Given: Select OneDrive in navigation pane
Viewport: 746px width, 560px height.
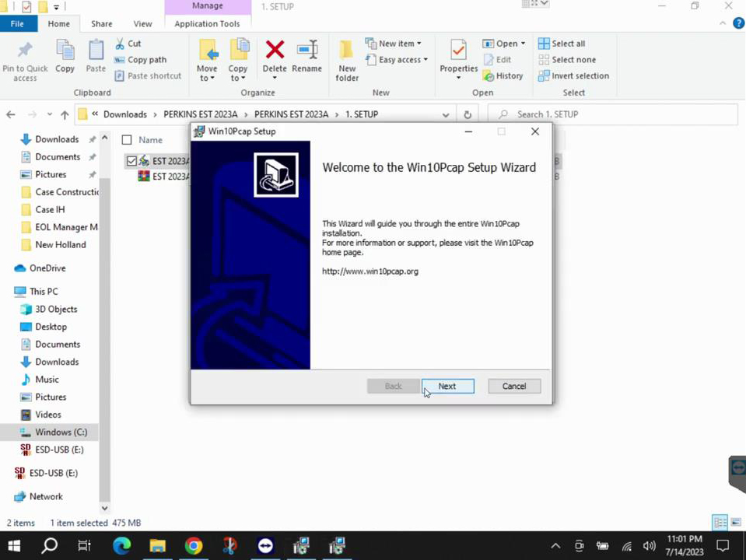Looking at the screenshot, I should pyautogui.click(x=47, y=268).
